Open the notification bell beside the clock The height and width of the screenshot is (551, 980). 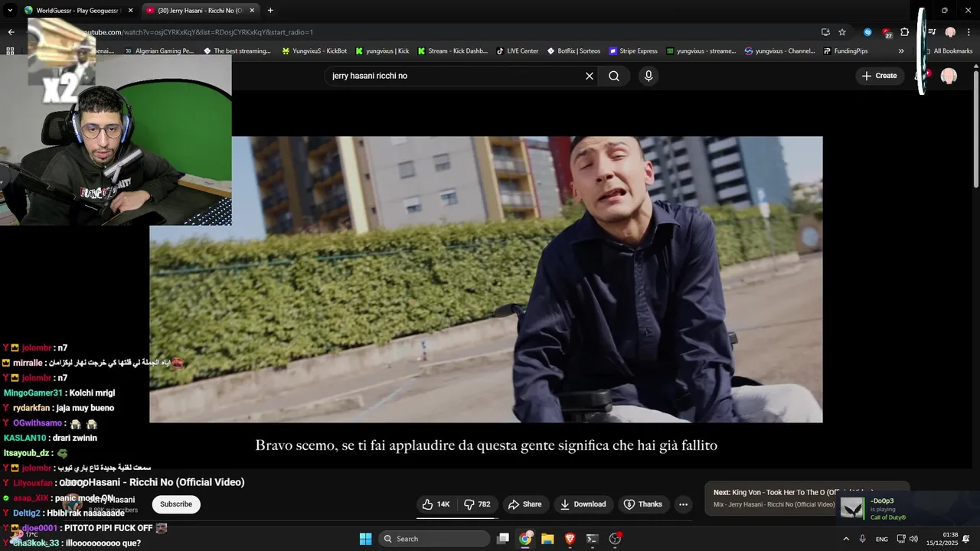[x=966, y=539]
